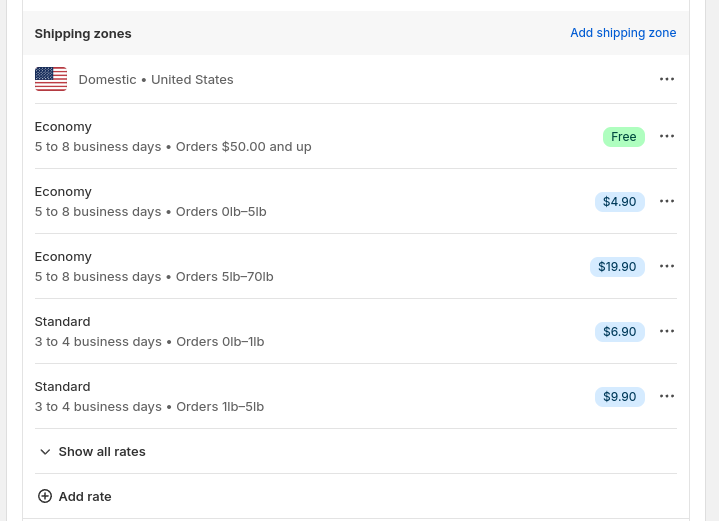This screenshot has width=719, height=521.
Task: Select the Standard rate for orders 0lb–1lb
Action: coord(149,332)
